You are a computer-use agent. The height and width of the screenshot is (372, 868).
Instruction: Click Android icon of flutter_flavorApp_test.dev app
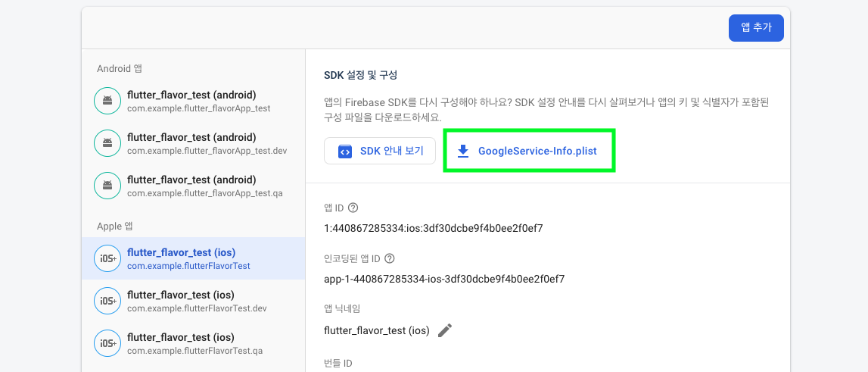[107, 144]
